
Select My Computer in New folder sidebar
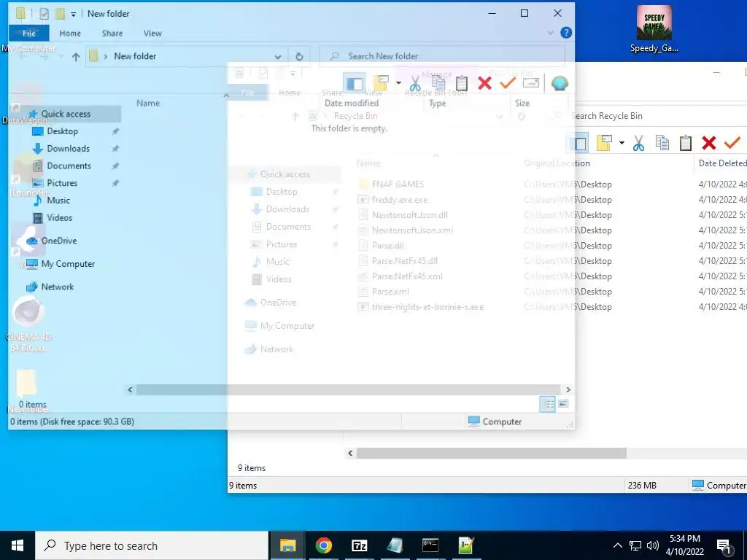point(68,264)
